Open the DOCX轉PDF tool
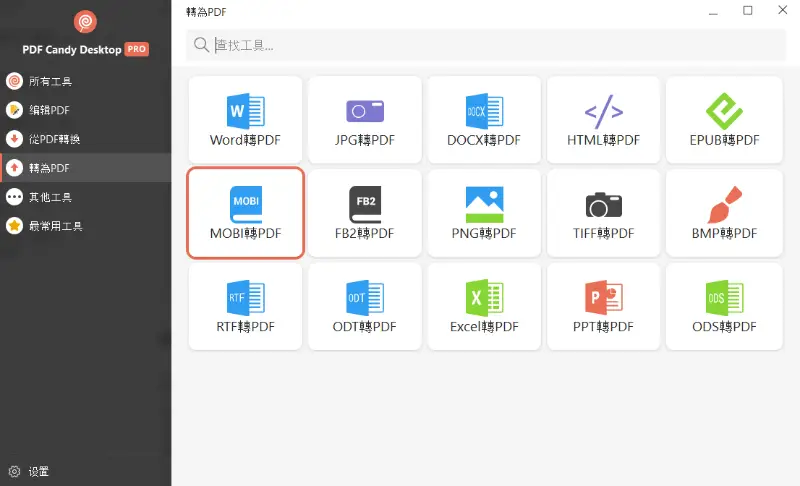The width and height of the screenshot is (800, 486). click(484, 120)
